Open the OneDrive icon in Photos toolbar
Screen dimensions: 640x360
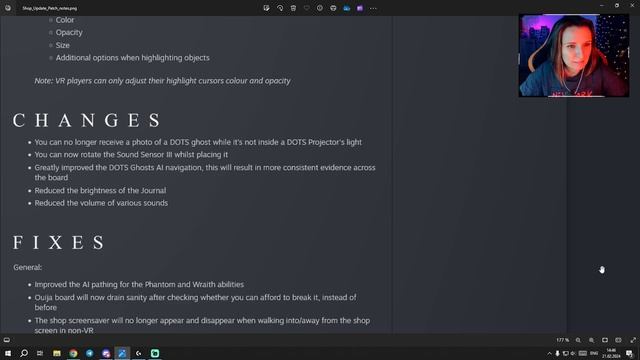347,8
